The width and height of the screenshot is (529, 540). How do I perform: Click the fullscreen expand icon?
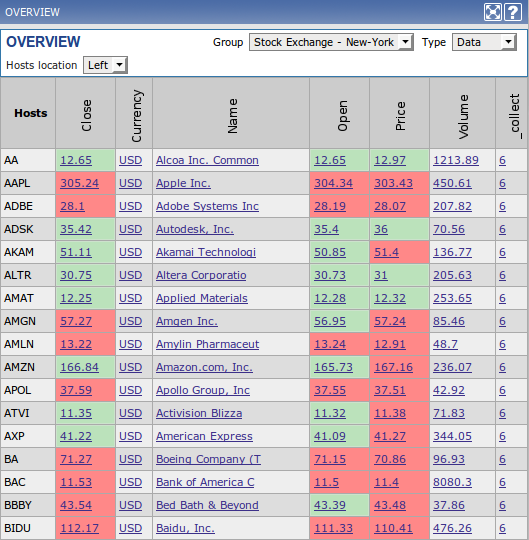tap(492, 12)
